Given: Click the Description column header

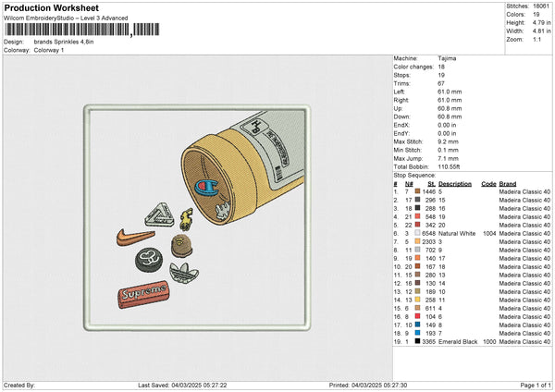Looking at the screenshot, I should click(455, 184).
